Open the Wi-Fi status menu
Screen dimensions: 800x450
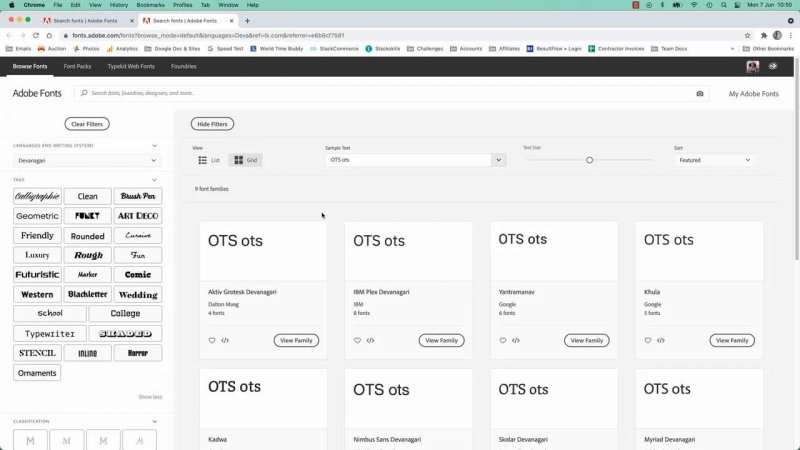694,5
